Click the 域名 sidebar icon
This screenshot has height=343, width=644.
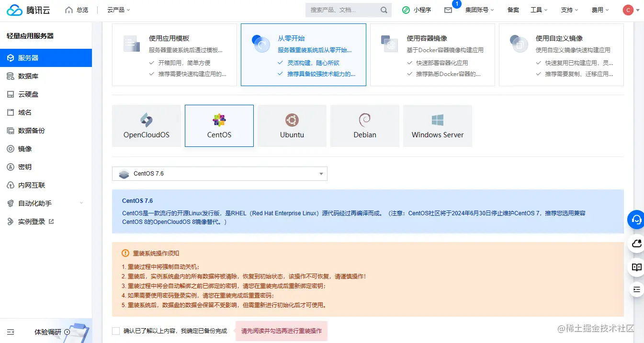tap(11, 112)
